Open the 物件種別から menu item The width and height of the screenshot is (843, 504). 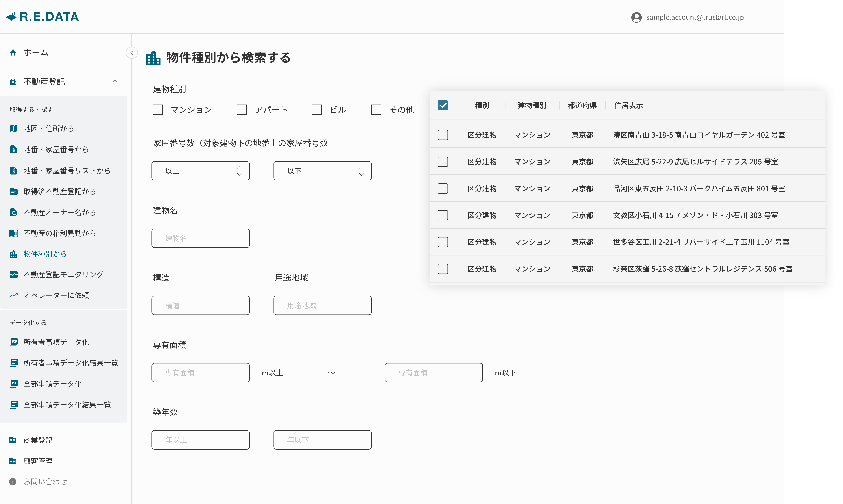pyautogui.click(x=45, y=254)
